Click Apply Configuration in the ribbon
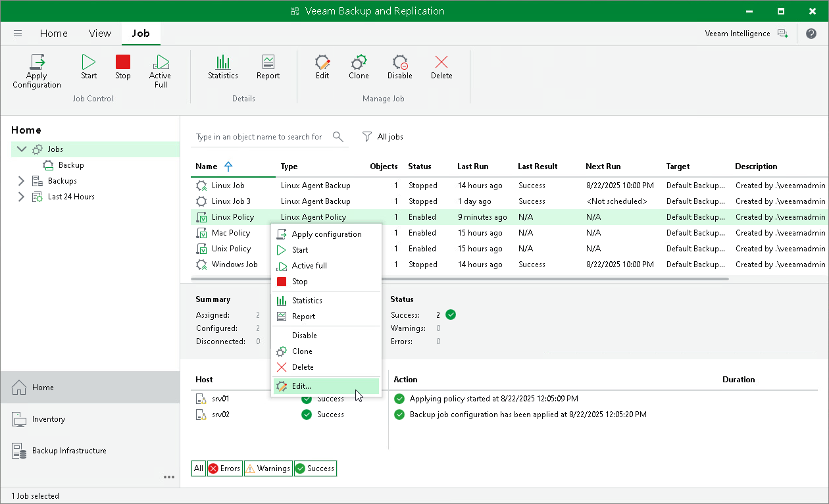The width and height of the screenshot is (829, 504). point(37,71)
